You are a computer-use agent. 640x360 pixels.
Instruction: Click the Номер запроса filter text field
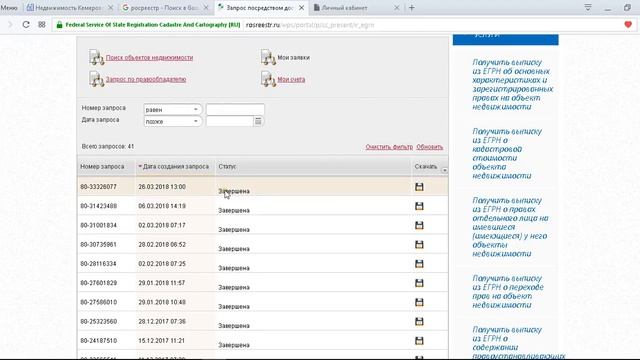click(235, 109)
